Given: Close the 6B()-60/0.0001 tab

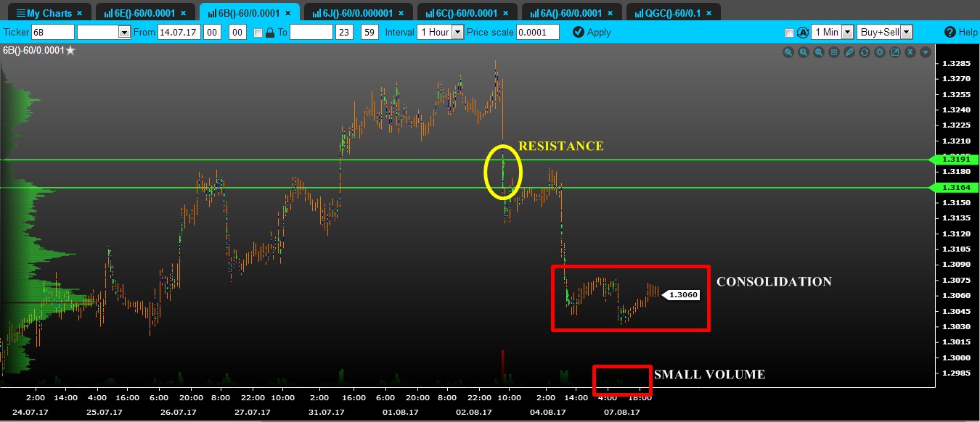Looking at the screenshot, I should tap(288, 13).
